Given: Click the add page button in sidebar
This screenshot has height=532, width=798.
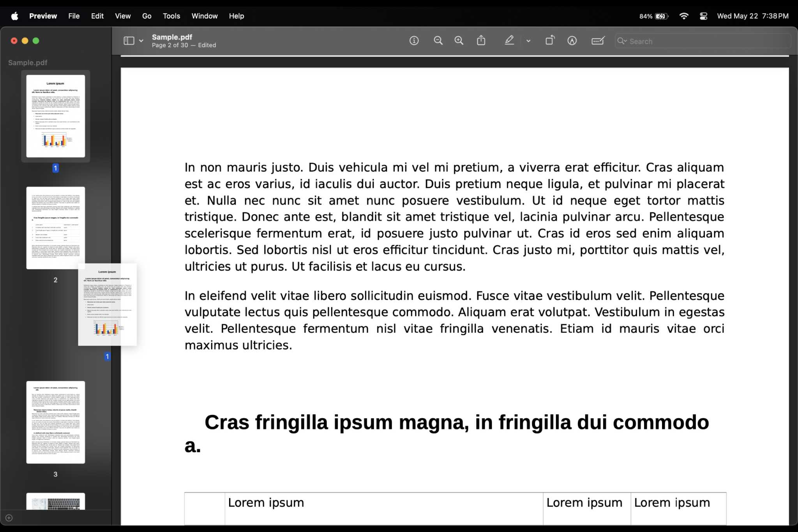Looking at the screenshot, I should point(9,518).
